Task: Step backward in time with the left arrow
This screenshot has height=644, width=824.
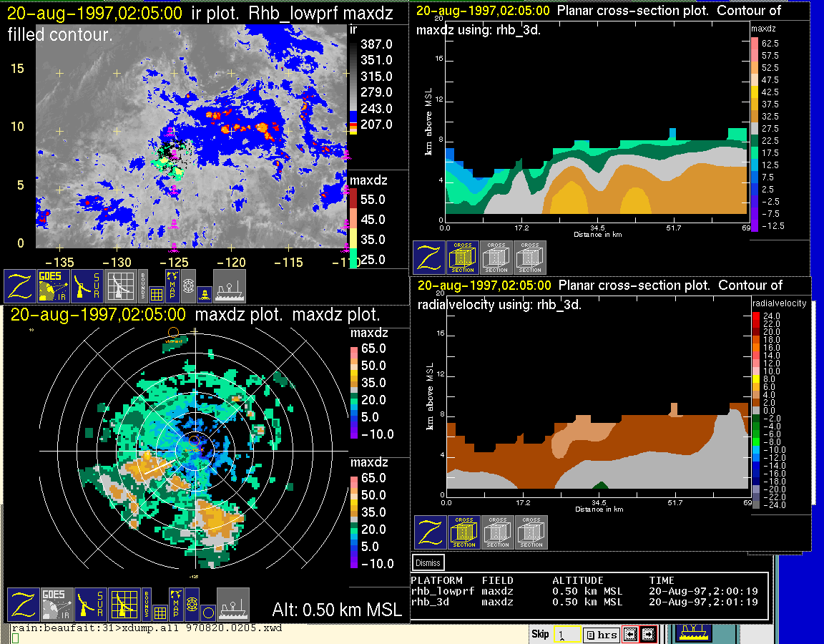Action: pos(629,634)
